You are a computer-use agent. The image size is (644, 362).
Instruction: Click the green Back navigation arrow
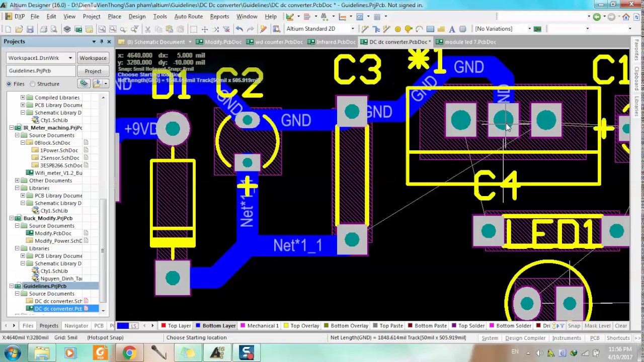(597, 17)
